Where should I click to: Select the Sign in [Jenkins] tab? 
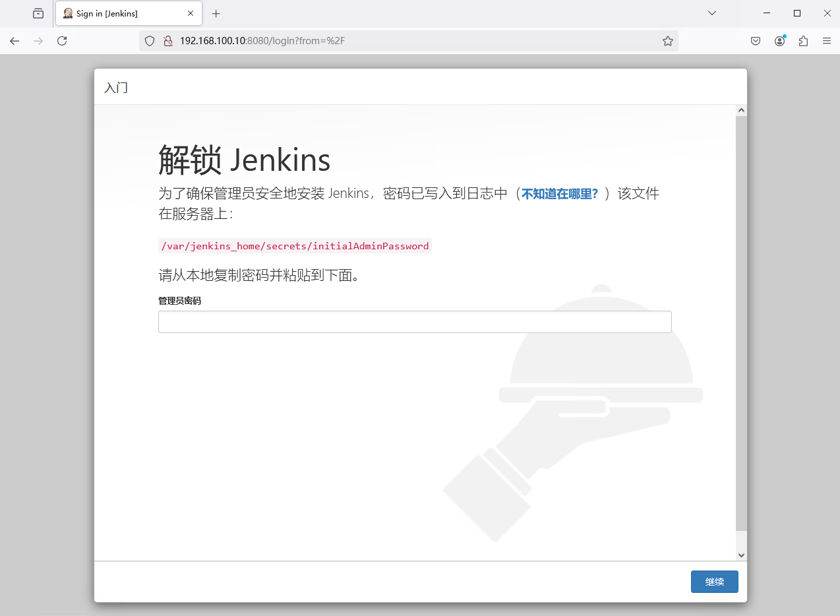[119, 13]
